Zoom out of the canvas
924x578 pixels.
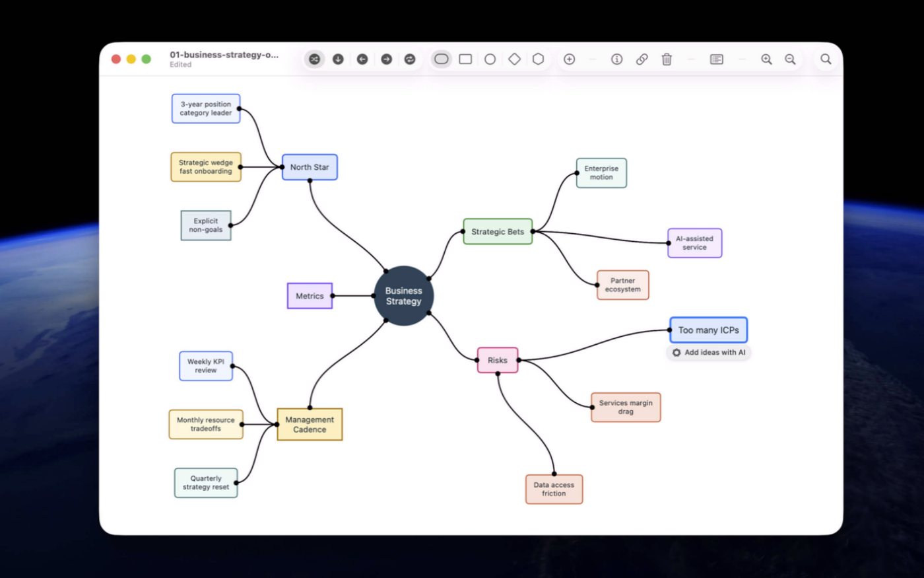[x=790, y=59]
